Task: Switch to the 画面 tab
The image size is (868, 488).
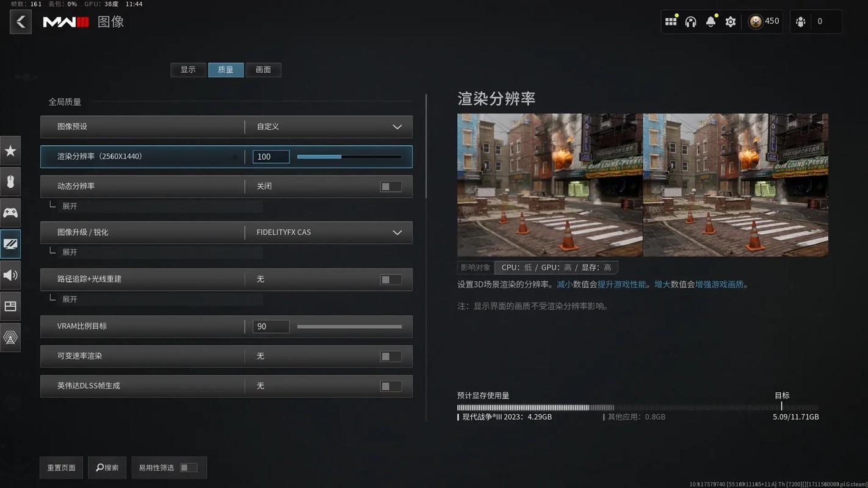Action: [x=263, y=70]
